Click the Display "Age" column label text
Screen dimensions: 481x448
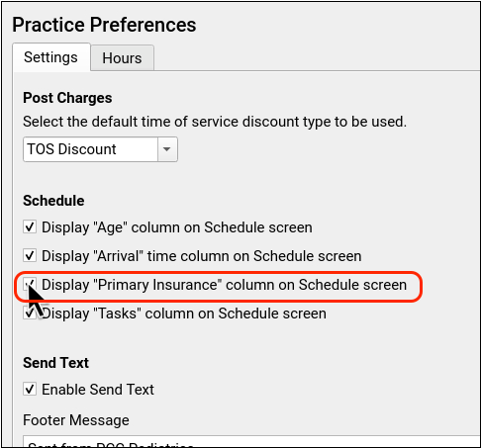[x=177, y=227]
